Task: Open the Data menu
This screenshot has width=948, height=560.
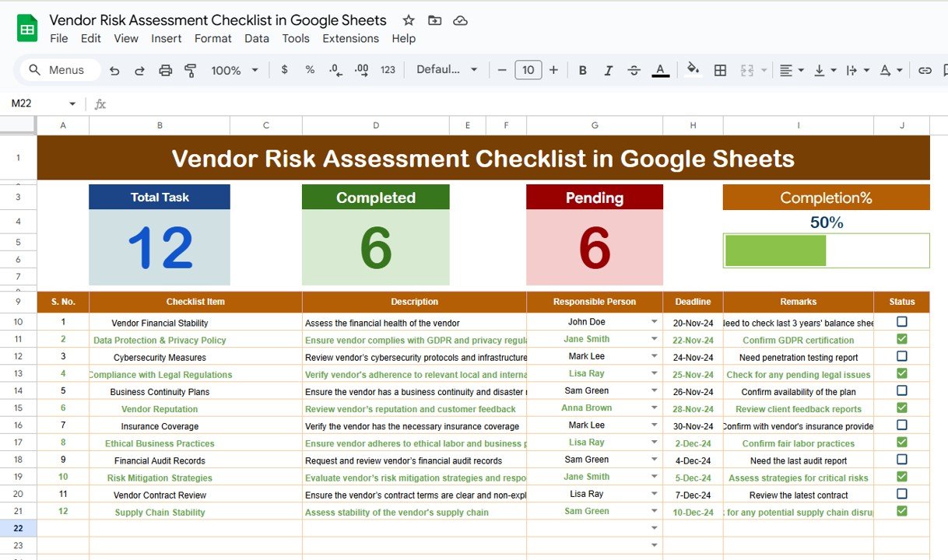Action: (x=257, y=38)
